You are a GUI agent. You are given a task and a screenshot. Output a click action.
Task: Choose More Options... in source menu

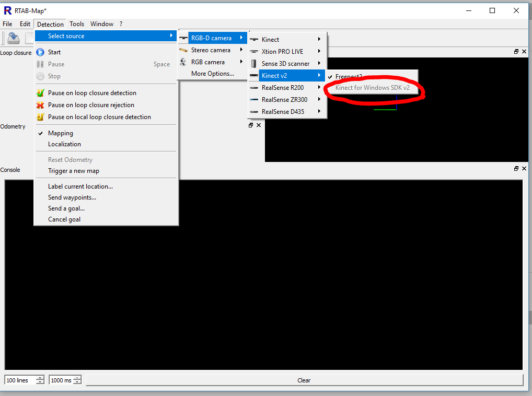212,74
